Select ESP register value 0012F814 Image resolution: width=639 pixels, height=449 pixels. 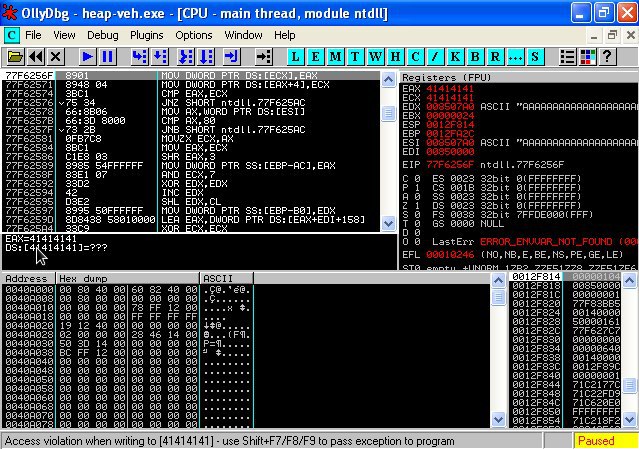(450, 124)
